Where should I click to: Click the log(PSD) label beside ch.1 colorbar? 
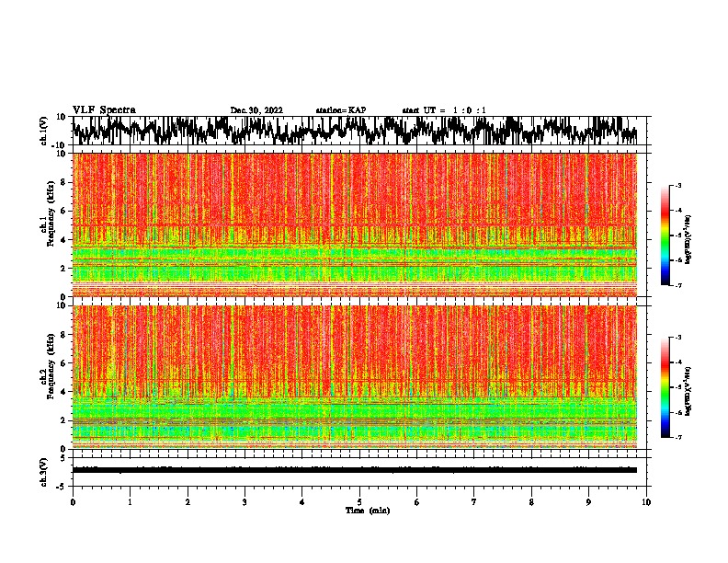[688, 239]
